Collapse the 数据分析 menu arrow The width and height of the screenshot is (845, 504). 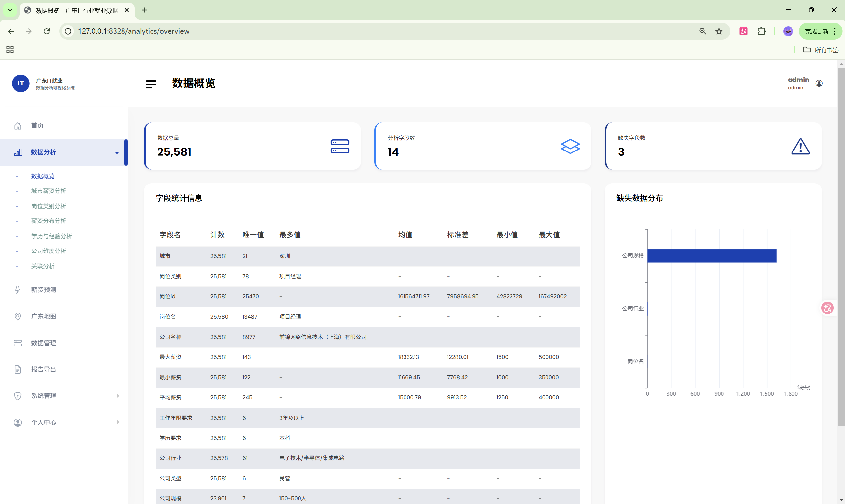point(117,152)
